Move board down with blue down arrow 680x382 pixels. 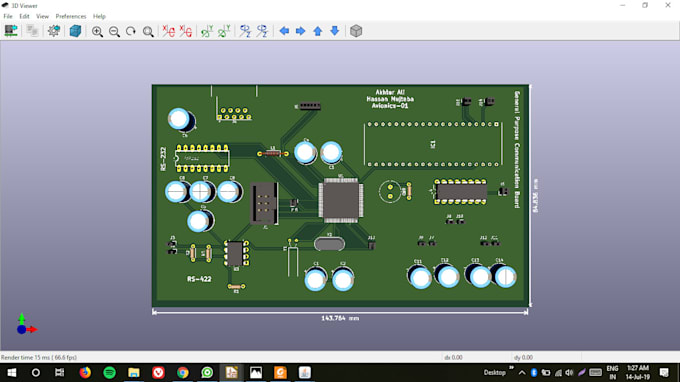tap(334, 31)
